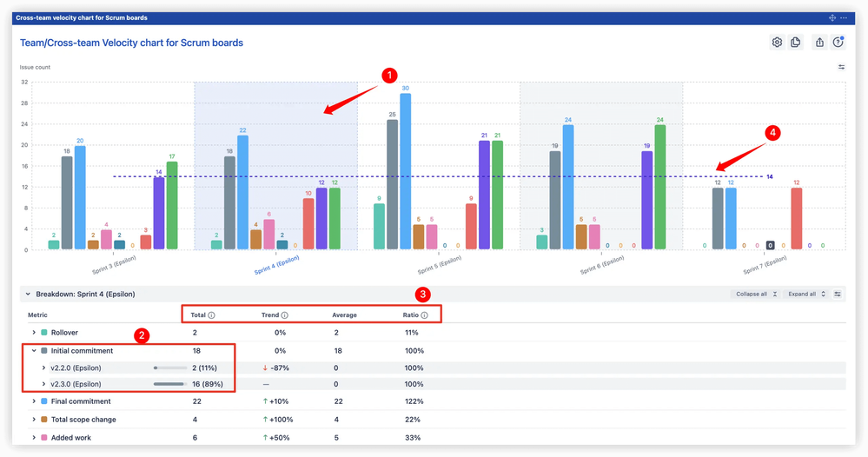Click the Sprint 5 blue bar labeled 30

(x=405, y=171)
